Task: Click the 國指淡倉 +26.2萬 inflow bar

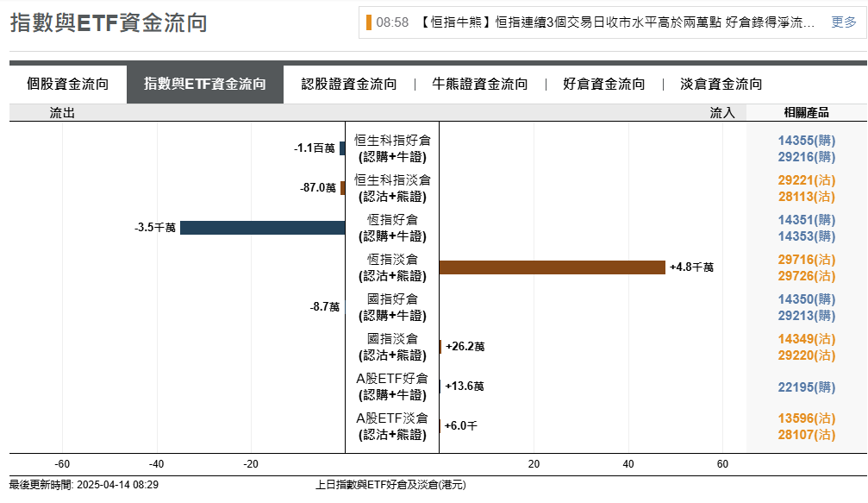Action: click(x=440, y=347)
